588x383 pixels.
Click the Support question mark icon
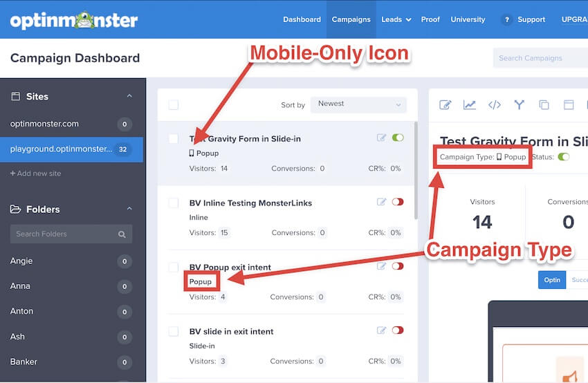(506, 19)
